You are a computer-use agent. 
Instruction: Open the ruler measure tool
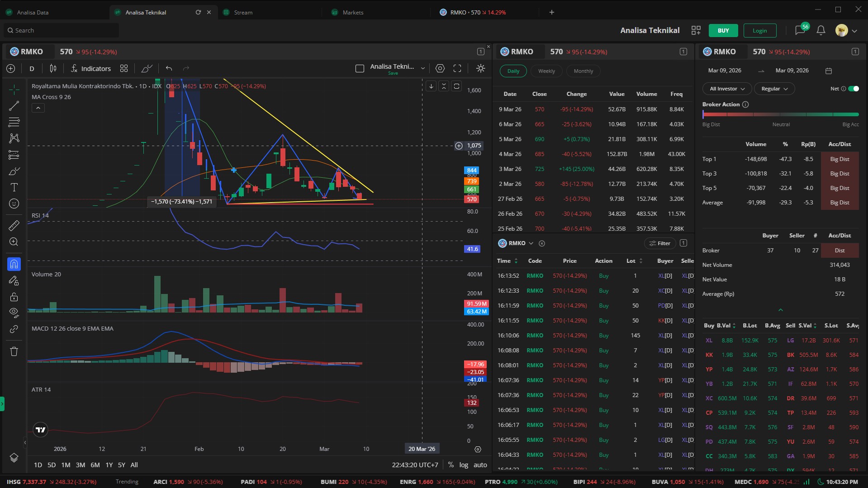click(14, 225)
